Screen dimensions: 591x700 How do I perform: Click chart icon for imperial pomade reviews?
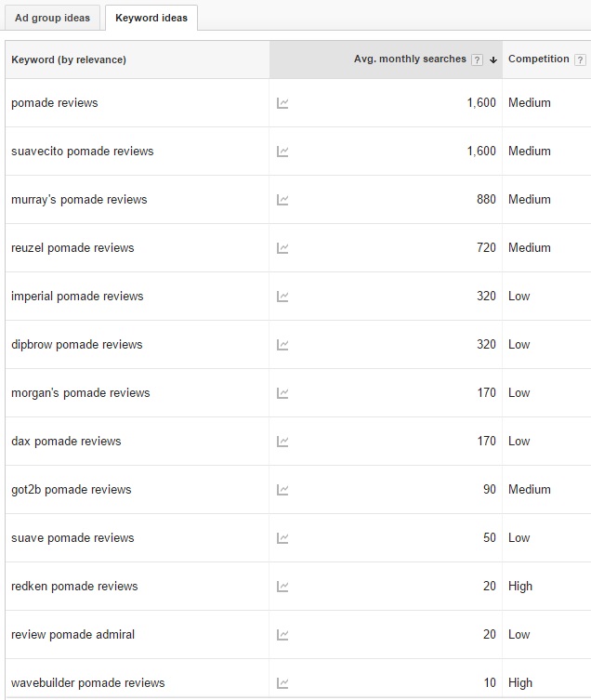click(x=282, y=297)
